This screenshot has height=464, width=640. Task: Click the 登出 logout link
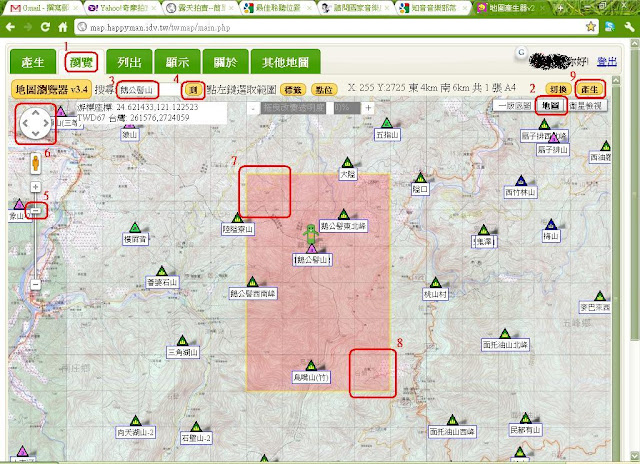pos(607,62)
